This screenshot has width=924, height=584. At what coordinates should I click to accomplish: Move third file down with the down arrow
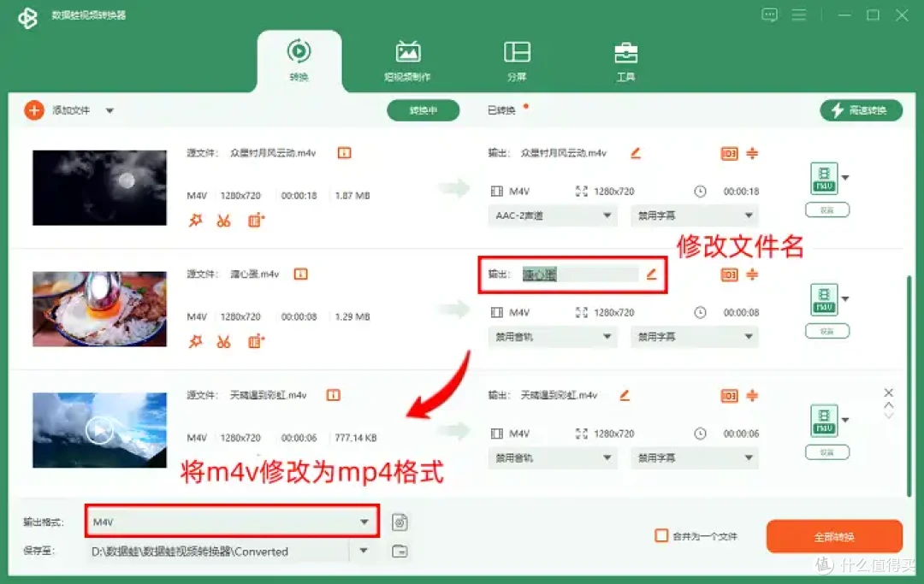[x=889, y=416]
